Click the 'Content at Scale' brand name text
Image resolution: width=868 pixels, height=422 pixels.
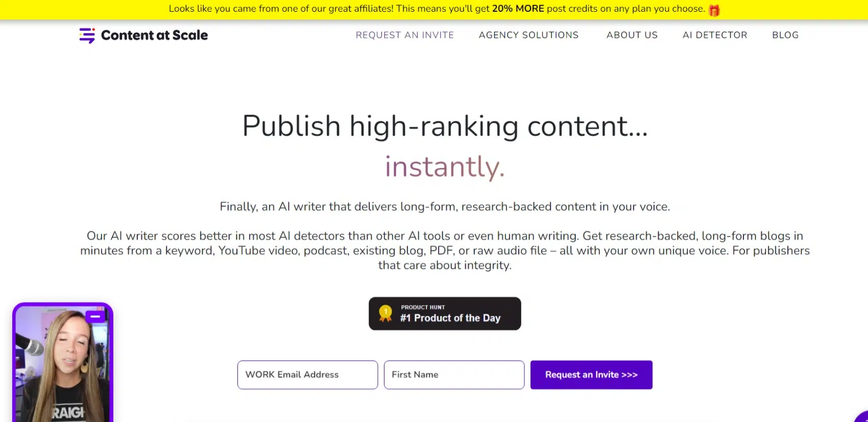click(x=154, y=35)
